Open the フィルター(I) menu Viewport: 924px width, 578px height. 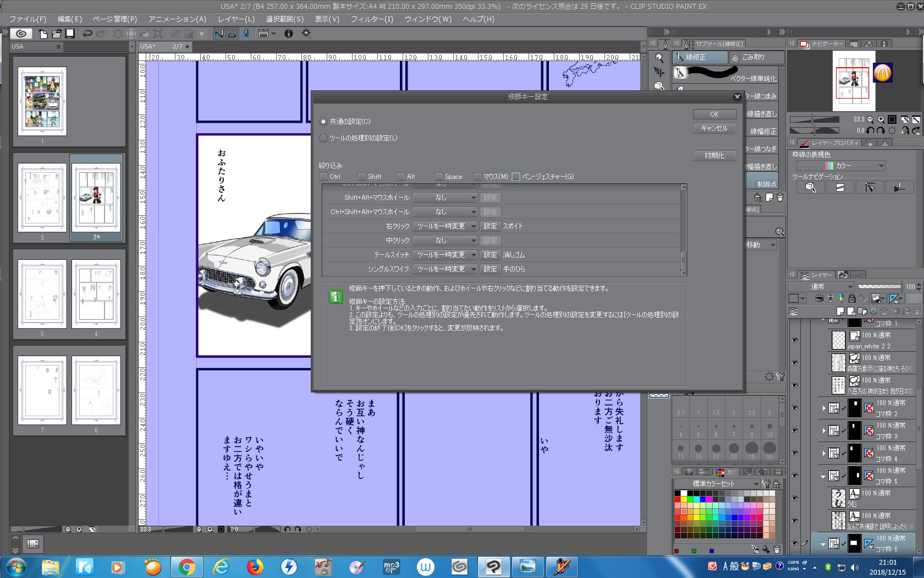tap(372, 19)
